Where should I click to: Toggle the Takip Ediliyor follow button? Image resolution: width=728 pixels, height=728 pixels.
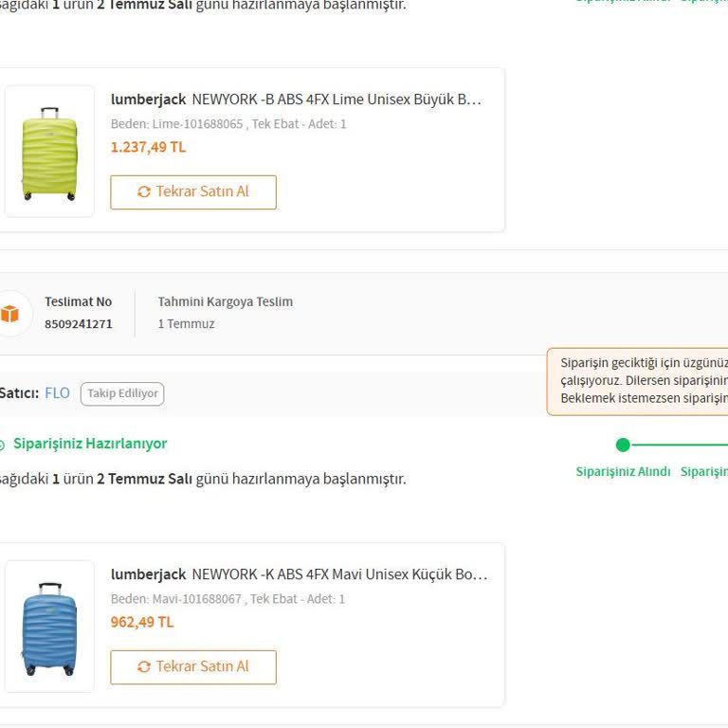coord(122,394)
